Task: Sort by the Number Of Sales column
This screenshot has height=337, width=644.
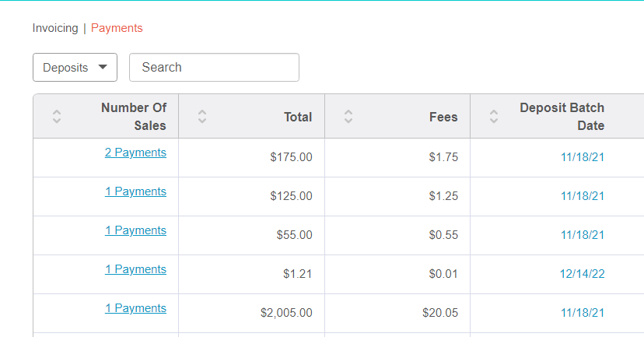Action: (x=57, y=117)
